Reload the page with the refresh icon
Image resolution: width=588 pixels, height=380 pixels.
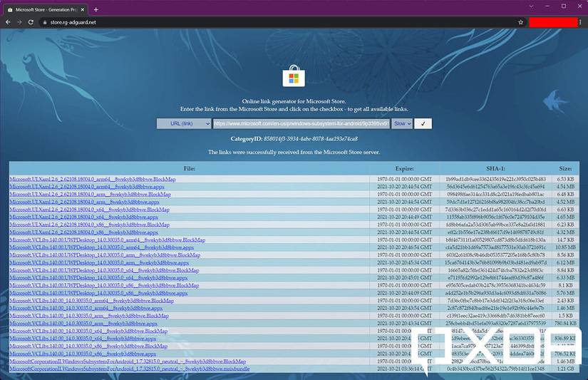pos(31,22)
